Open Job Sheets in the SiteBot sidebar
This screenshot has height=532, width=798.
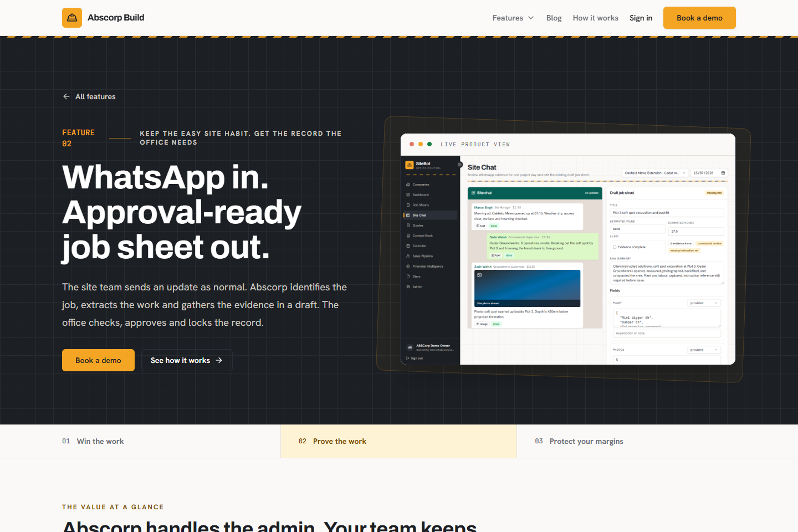point(431,205)
